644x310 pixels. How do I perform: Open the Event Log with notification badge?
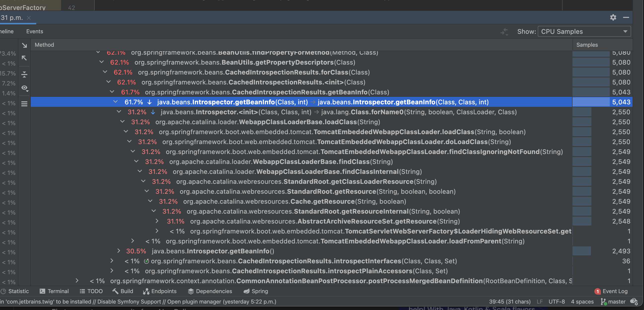(611, 291)
